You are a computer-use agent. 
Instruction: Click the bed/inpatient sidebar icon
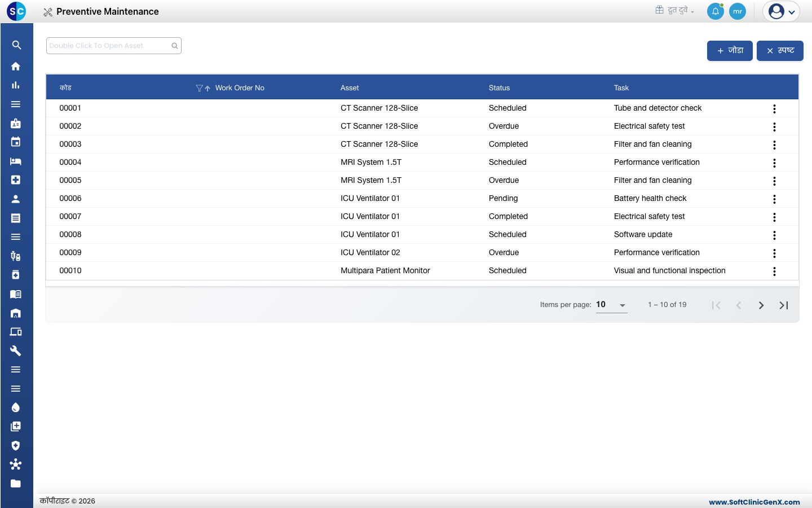point(16,161)
